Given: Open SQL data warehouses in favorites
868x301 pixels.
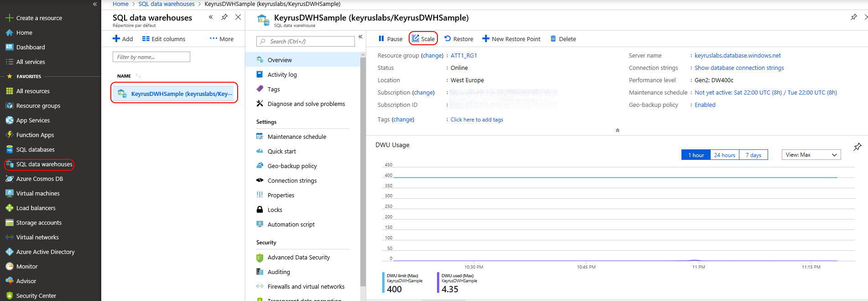Looking at the screenshot, I should pyautogui.click(x=44, y=164).
